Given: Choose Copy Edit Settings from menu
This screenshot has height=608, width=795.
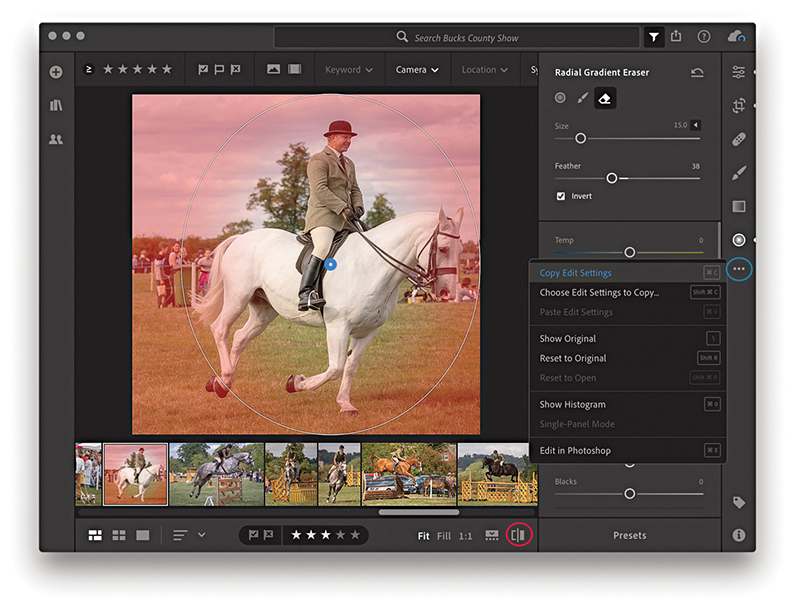Looking at the screenshot, I should (576, 273).
